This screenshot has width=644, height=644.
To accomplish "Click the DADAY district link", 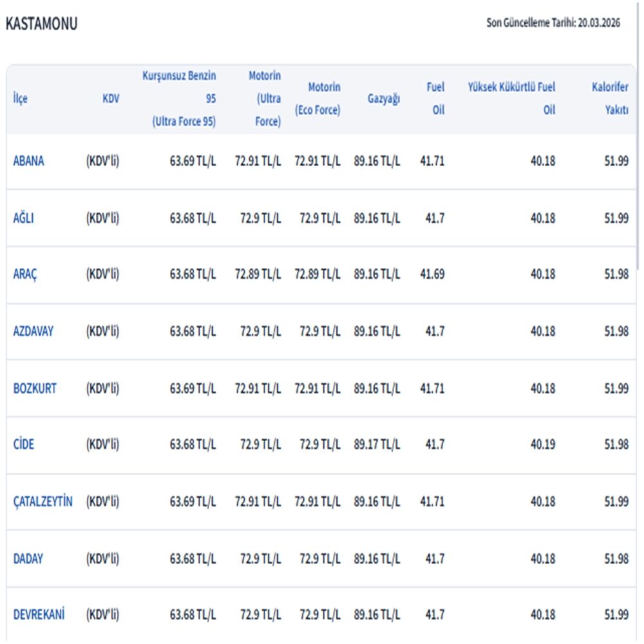I will pos(28,558).
